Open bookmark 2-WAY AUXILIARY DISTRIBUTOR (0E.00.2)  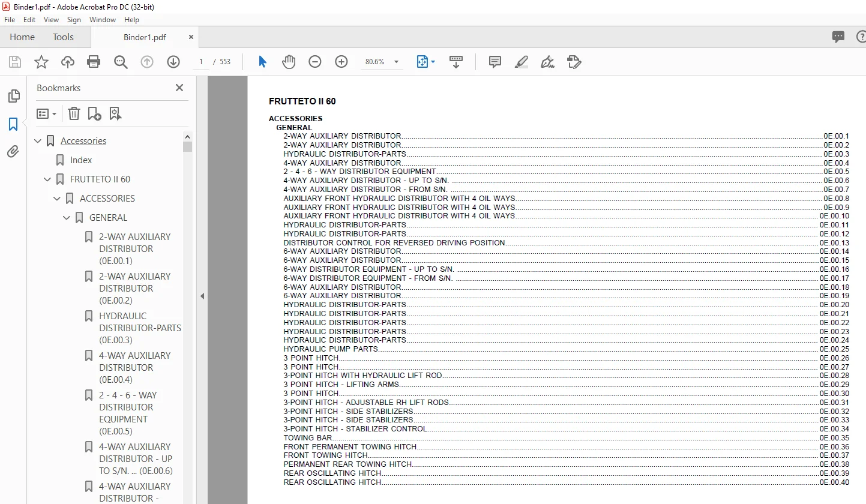click(134, 289)
